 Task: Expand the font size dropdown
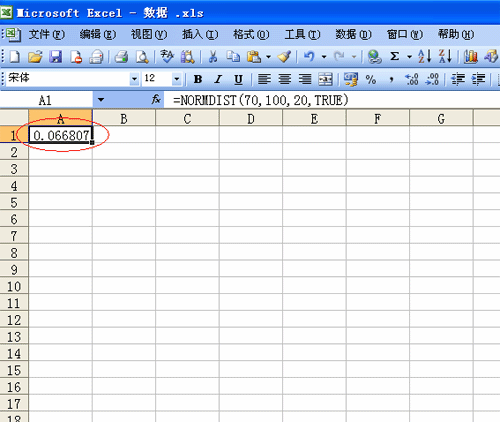point(177,79)
